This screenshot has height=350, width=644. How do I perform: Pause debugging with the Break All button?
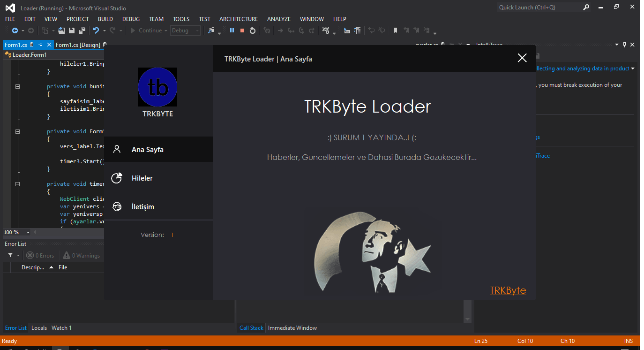[232, 30]
